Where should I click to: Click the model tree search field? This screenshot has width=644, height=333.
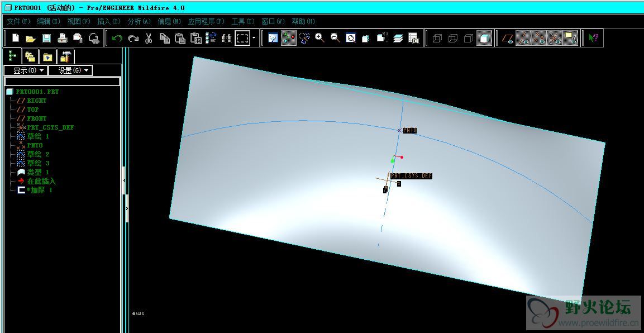click(62, 82)
